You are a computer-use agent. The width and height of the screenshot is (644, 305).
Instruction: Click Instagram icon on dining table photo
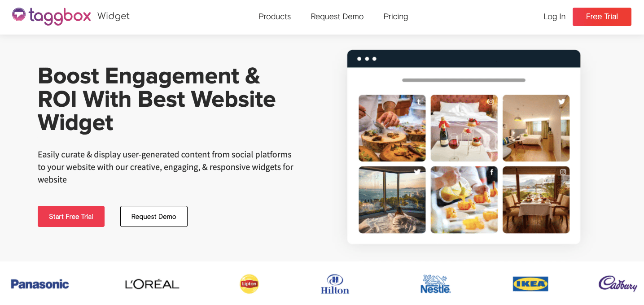click(563, 172)
